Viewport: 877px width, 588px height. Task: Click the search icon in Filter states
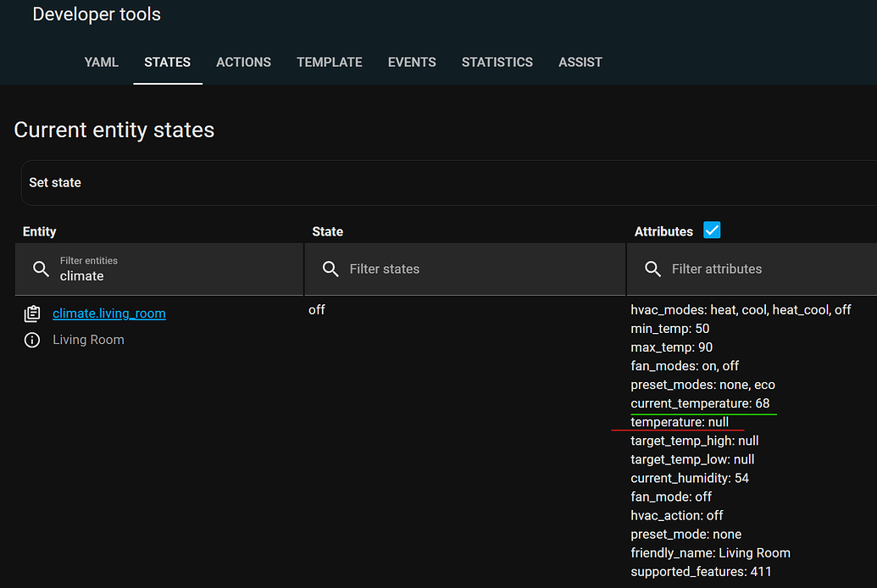(x=330, y=269)
